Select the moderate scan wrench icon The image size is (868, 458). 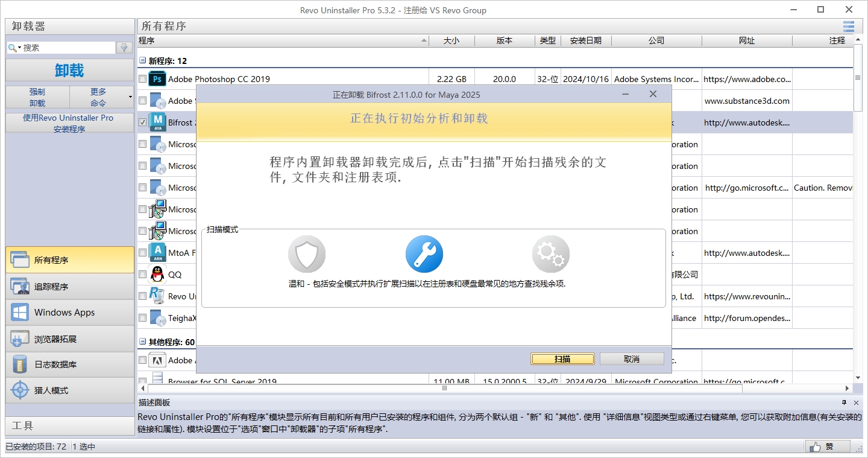(424, 254)
